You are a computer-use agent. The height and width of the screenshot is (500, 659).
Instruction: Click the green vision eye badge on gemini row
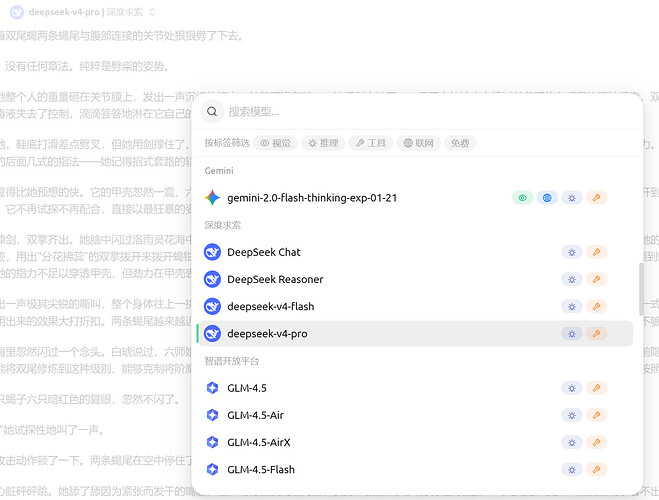[x=522, y=198]
